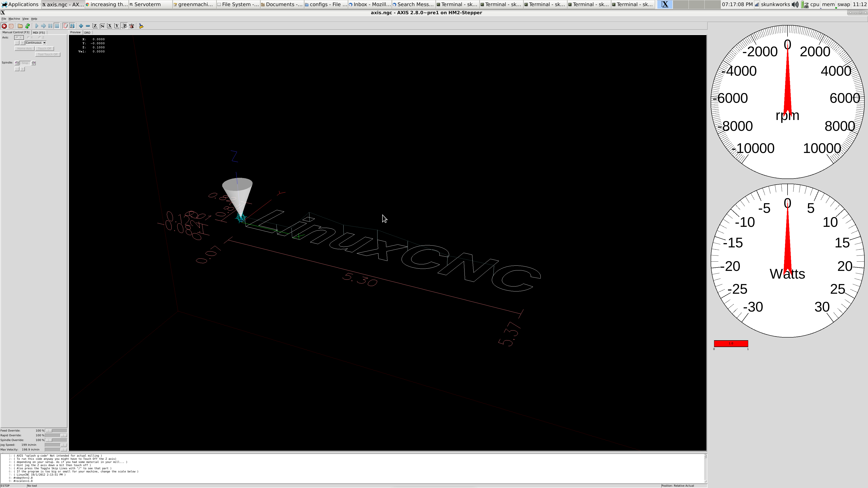Switch to rotated Z view
The width and height of the screenshot is (868, 488).
click(x=102, y=26)
